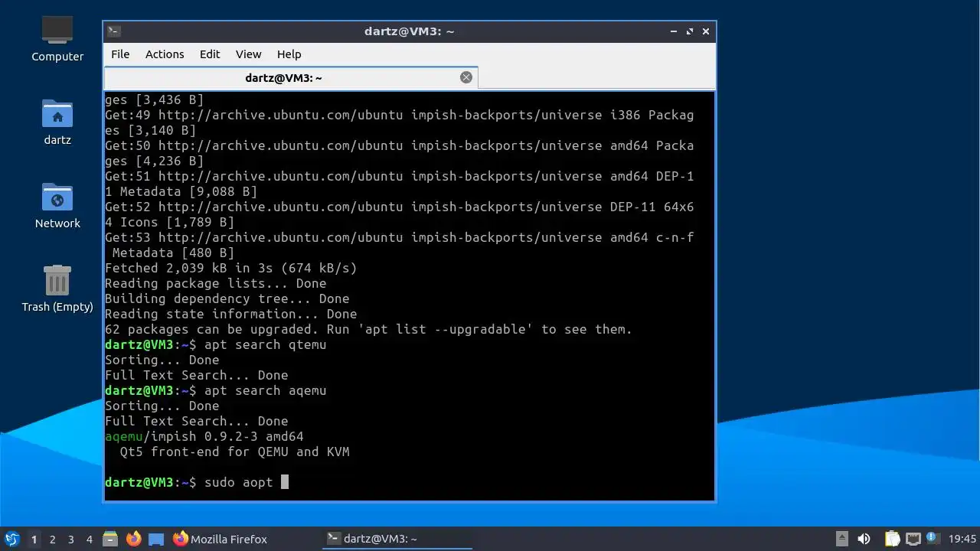Open the update notification tray icon

point(932,538)
